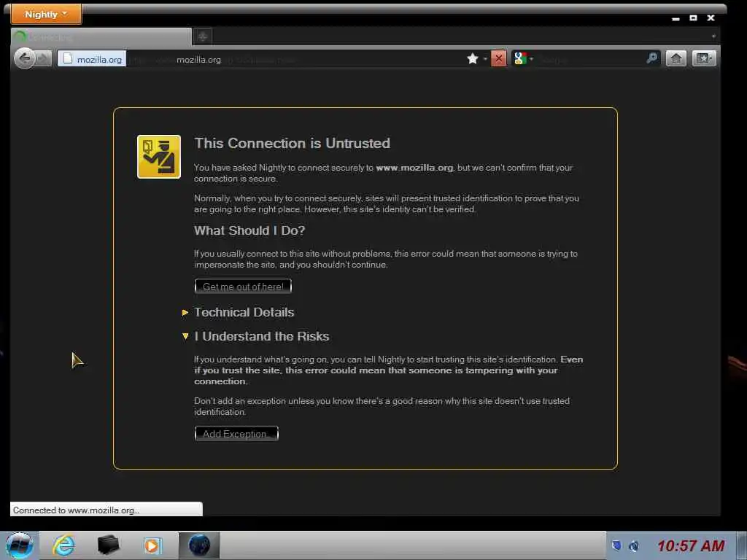Open the bookmarks menu button

[704, 58]
